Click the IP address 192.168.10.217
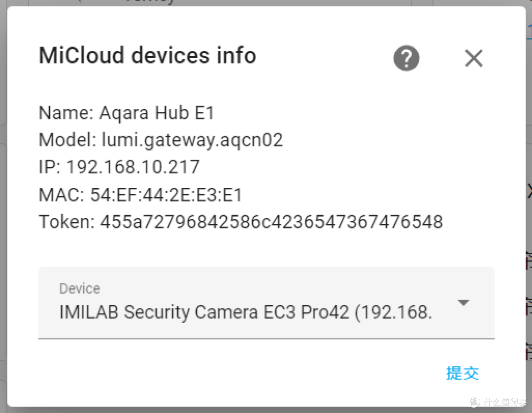 (x=119, y=167)
